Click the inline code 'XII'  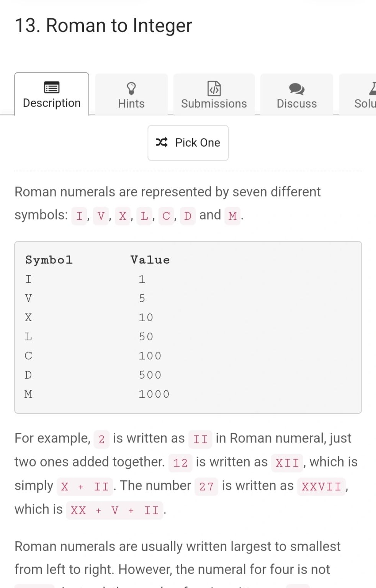[x=287, y=463]
